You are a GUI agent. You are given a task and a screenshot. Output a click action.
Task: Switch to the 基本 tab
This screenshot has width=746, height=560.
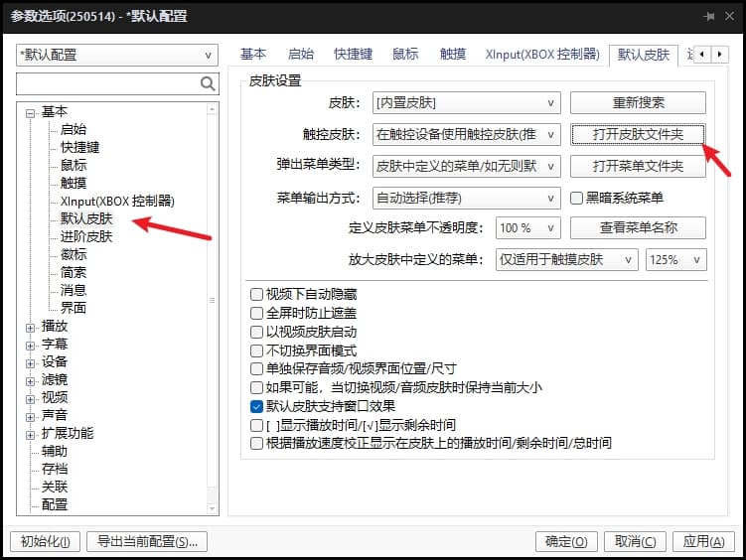[253, 55]
